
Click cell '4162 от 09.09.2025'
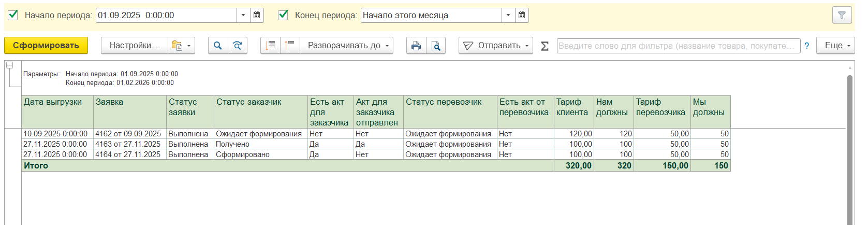130,134
